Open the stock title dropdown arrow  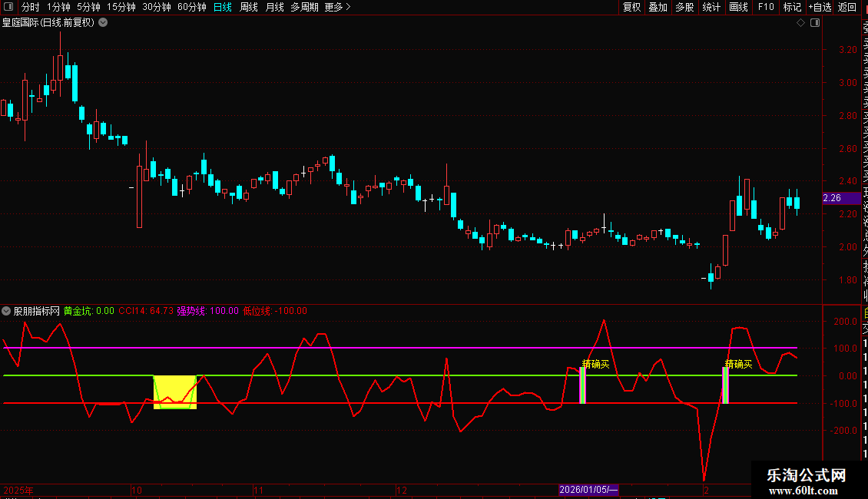pyautogui.click(x=103, y=22)
